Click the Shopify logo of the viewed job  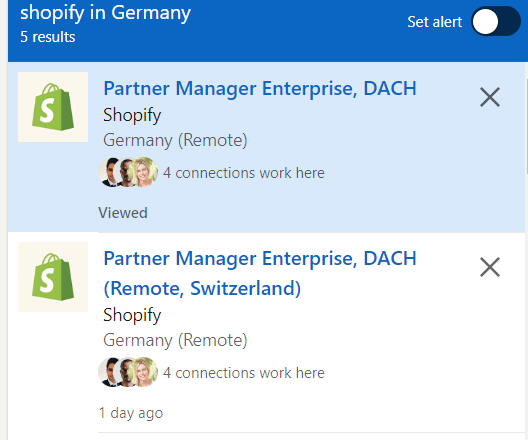coord(53,107)
